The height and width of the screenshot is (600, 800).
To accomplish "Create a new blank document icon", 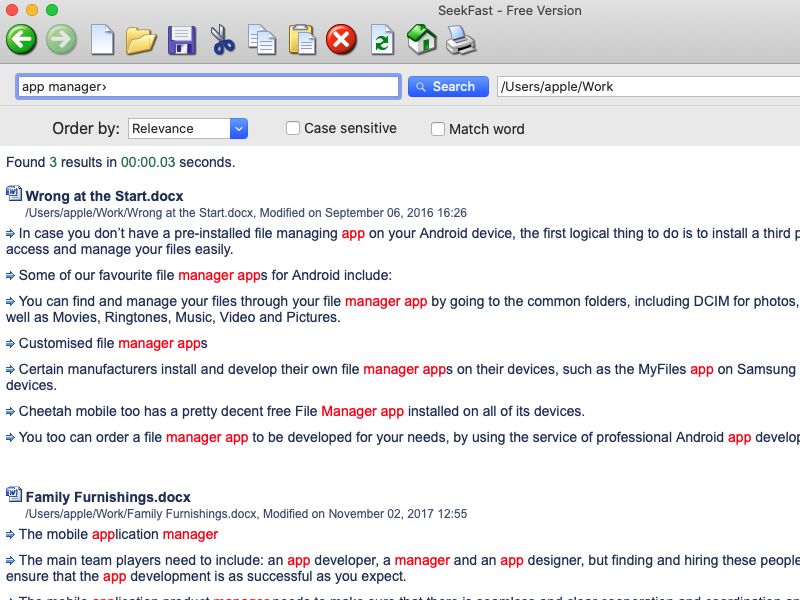I will (x=102, y=39).
